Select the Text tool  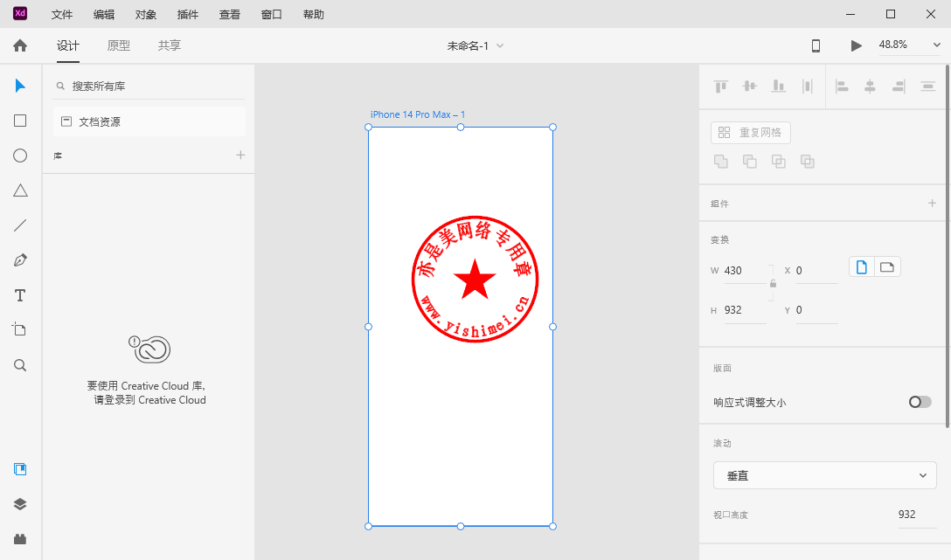20,295
